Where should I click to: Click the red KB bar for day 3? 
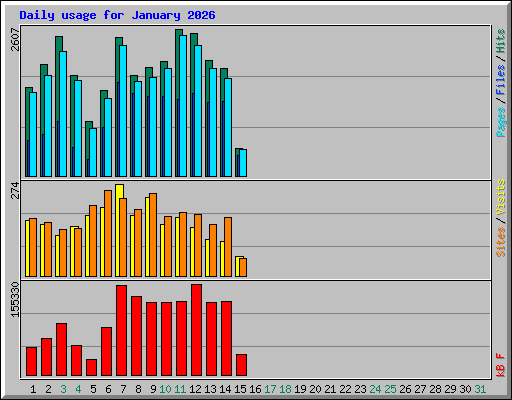point(61,349)
